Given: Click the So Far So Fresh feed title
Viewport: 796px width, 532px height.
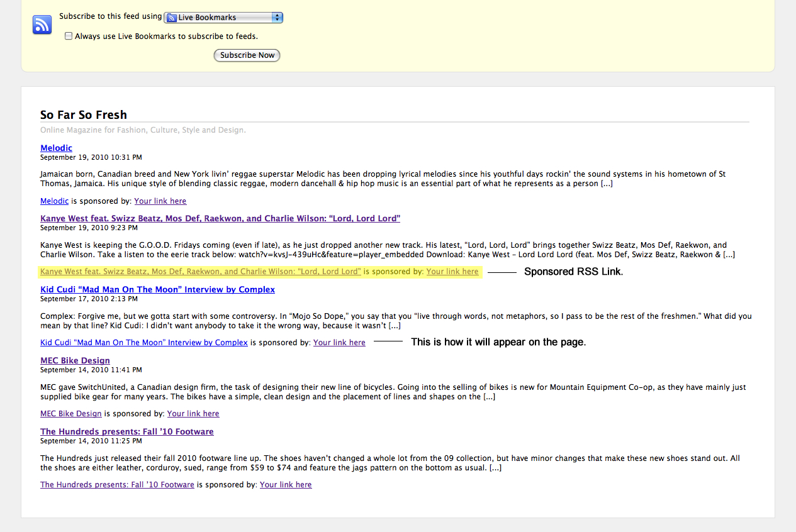Looking at the screenshot, I should pos(84,114).
